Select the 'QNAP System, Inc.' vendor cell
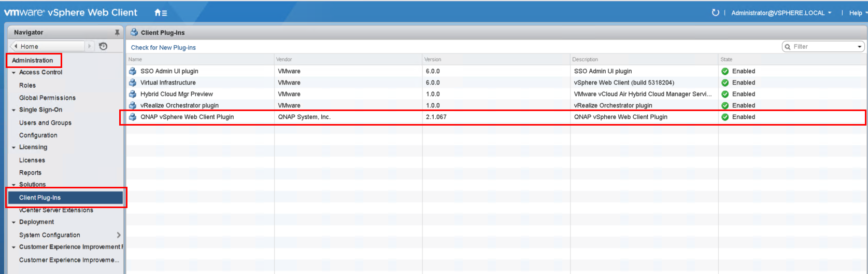868x274 pixels. click(x=304, y=117)
